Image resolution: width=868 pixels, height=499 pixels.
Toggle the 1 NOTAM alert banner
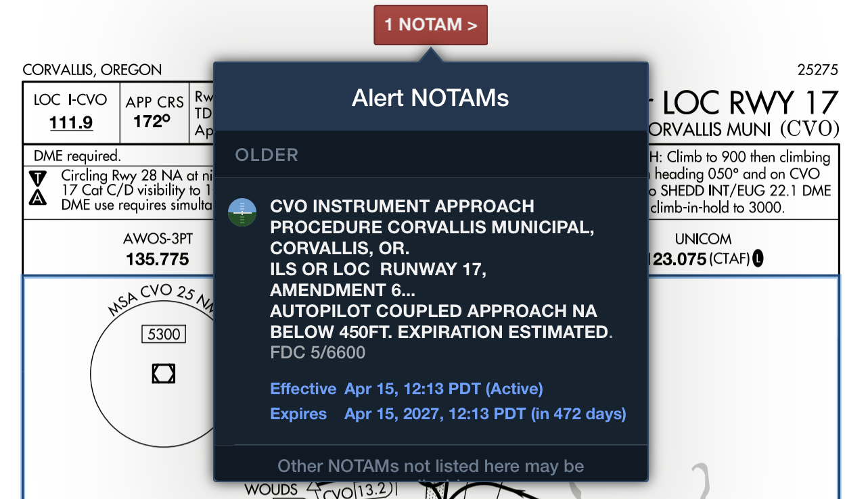(x=430, y=24)
